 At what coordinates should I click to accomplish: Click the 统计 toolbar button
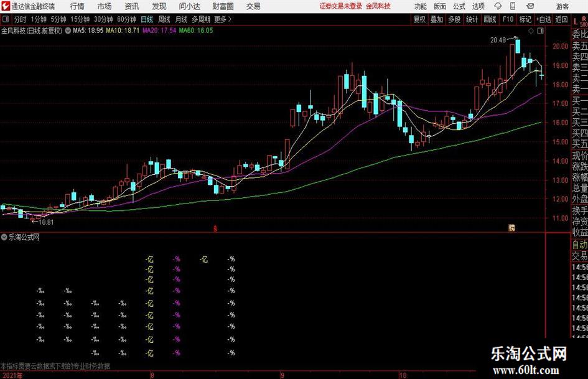coord(472,19)
